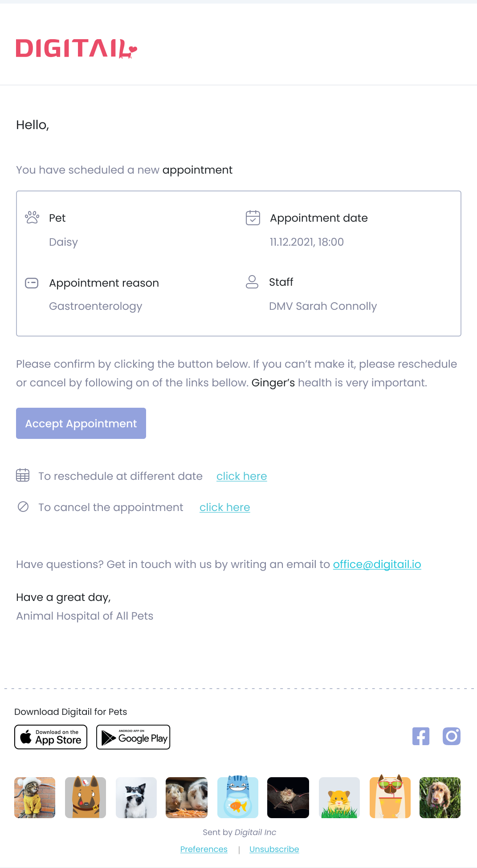Click the reschedule "click here" link

pyautogui.click(x=241, y=476)
